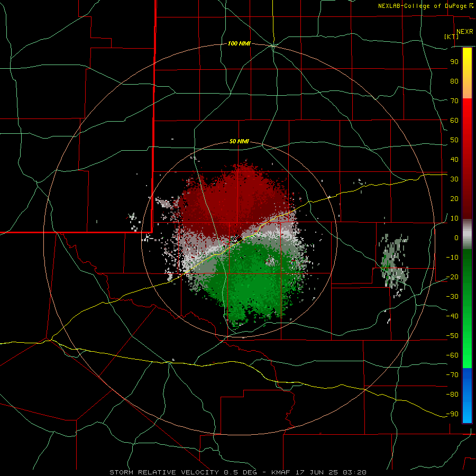Click the -40 knot scale label

(x=452, y=316)
